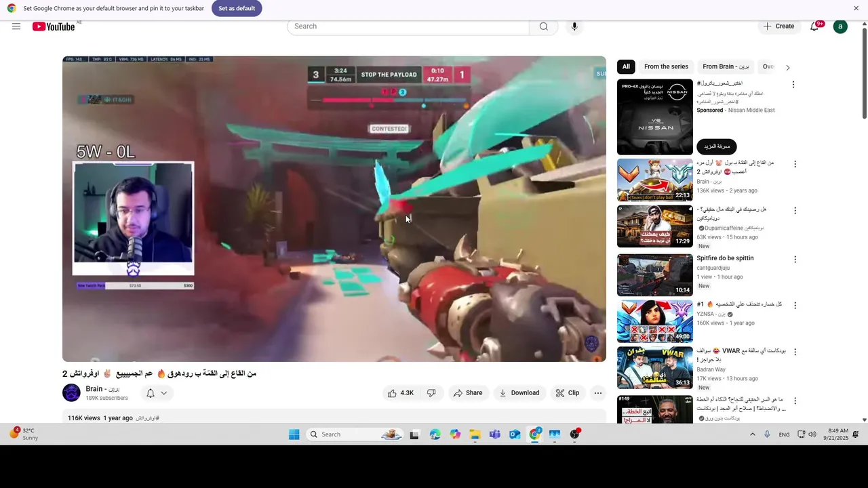Open the 10:14 Spitfire video thumbnail
The image size is (868, 488).
tap(655, 275)
